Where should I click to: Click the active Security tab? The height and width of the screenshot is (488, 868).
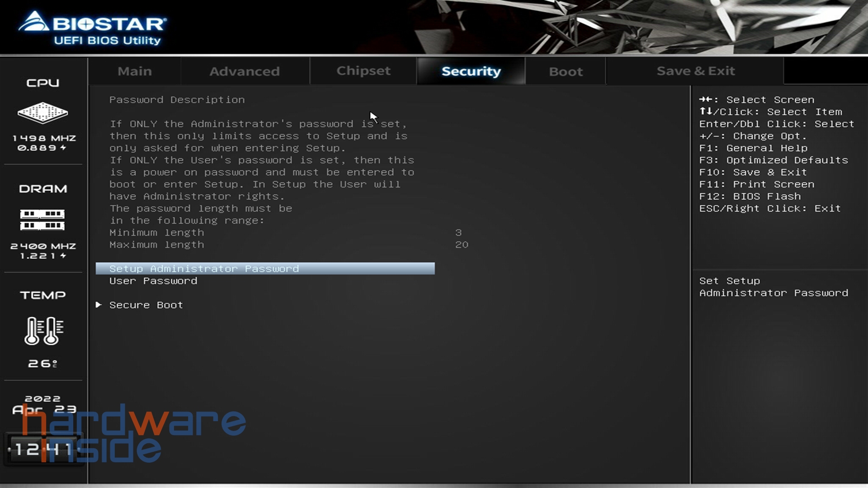click(471, 71)
